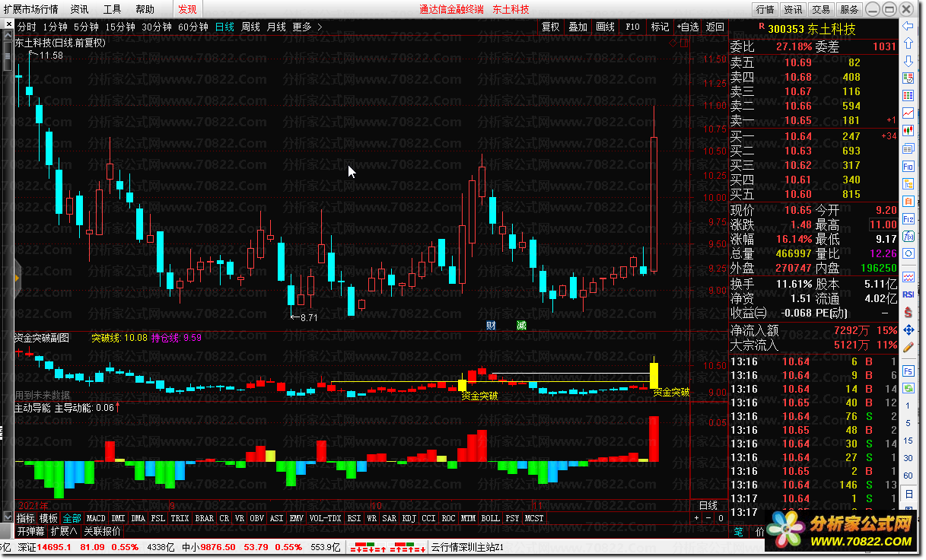
Task: Click the blue 财 marker on chart
Action: [491, 325]
